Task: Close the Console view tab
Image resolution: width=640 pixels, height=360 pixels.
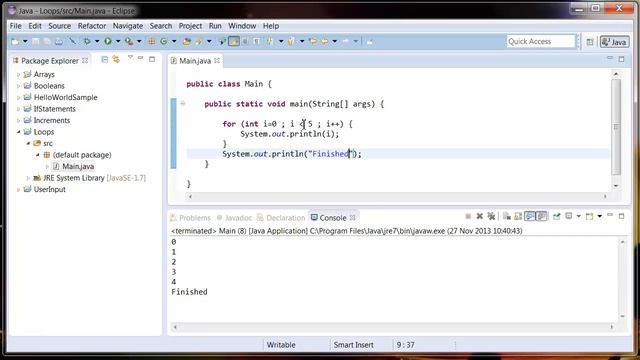Action: coord(353,218)
